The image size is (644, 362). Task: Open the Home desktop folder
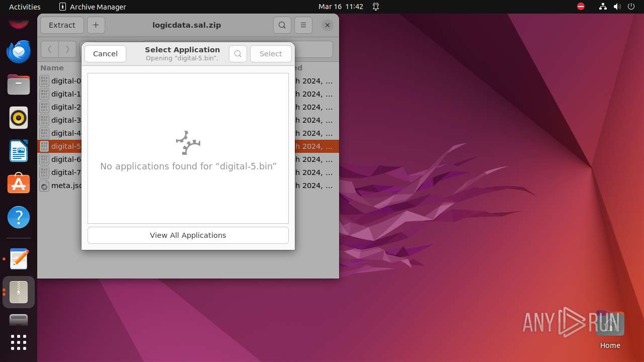[x=610, y=330]
